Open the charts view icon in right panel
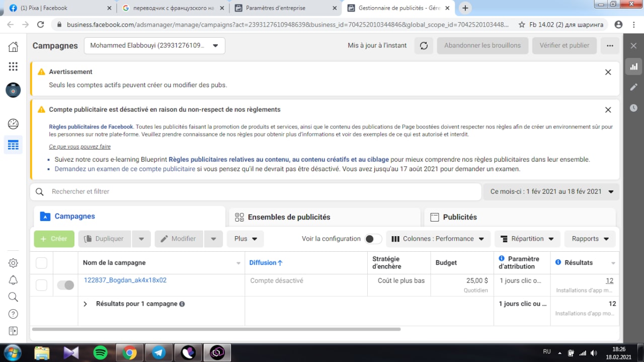This screenshot has height=362, width=644. pyautogui.click(x=633, y=66)
